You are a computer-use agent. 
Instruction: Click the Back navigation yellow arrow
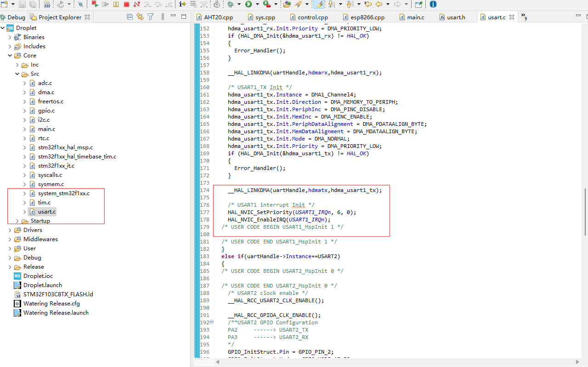coord(379,4)
